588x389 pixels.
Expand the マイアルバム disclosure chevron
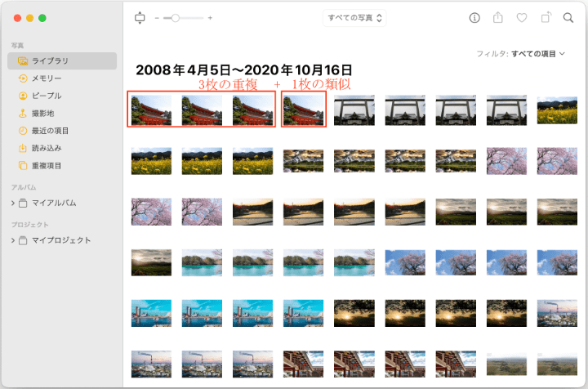(x=13, y=203)
